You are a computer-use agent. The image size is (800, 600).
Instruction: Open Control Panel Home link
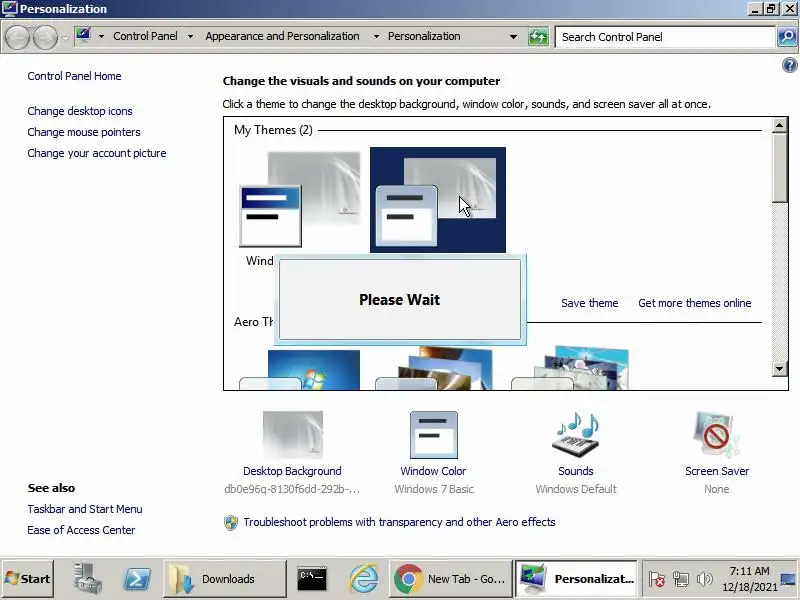(74, 76)
